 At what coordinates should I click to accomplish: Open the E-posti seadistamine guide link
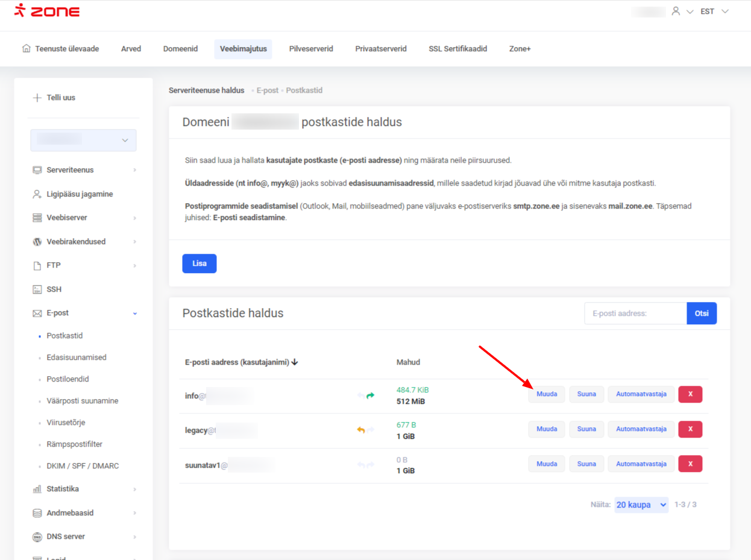point(249,218)
